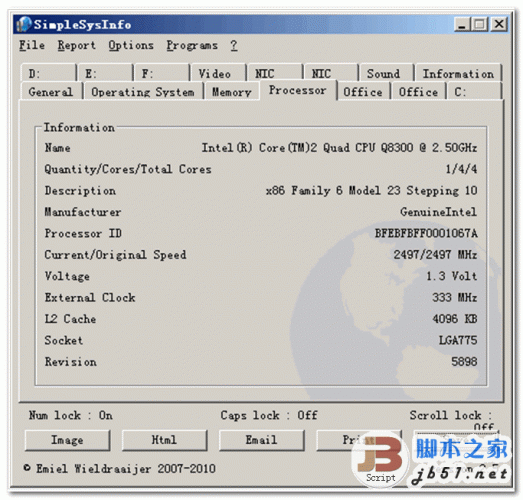Show the Memory tab
Viewport: 523px width, 500px height.
click(232, 91)
